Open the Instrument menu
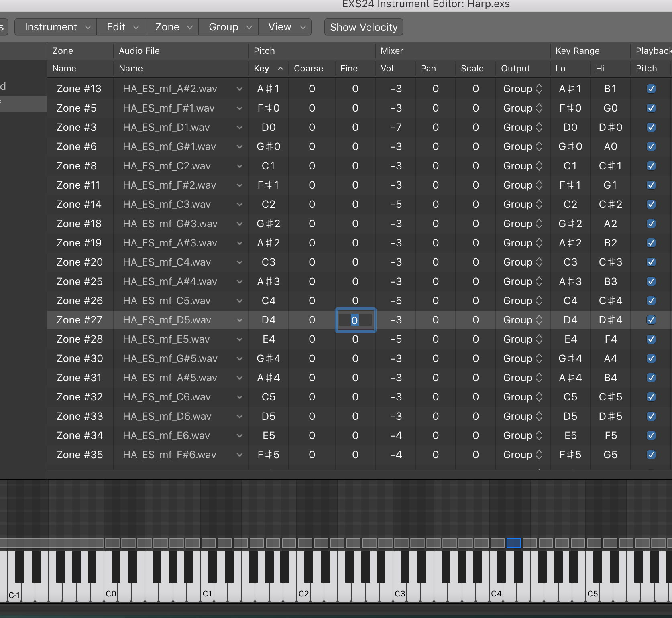Viewport: 672px width, 618px height. 56,27
